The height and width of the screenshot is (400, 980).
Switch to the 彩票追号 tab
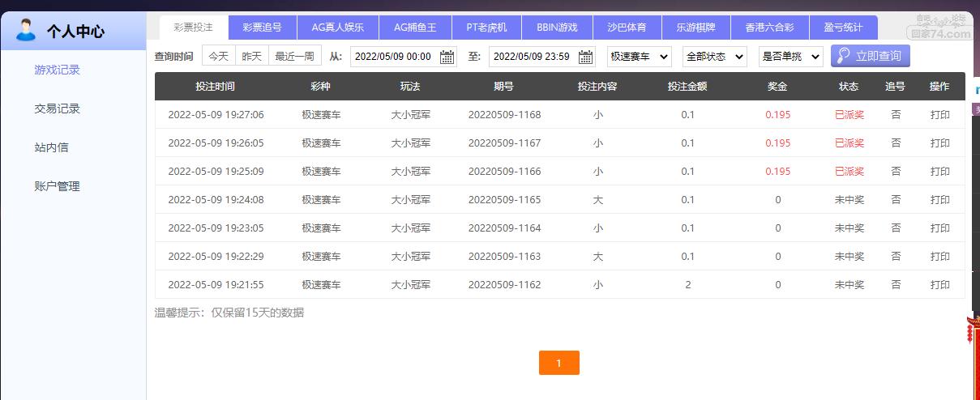[x=262, y=28]
